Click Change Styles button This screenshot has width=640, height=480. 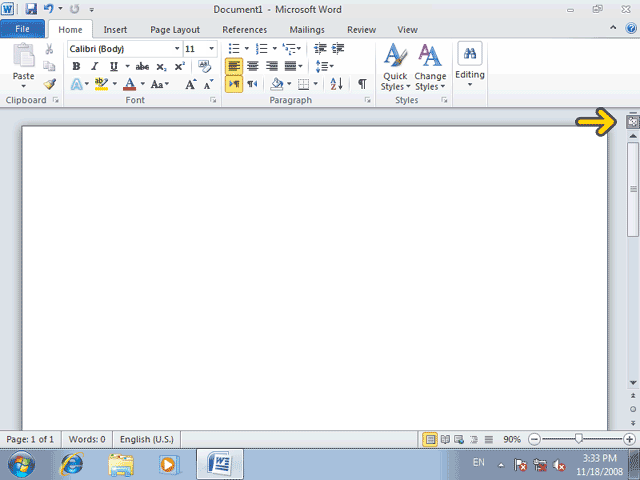tap(430, 67)
